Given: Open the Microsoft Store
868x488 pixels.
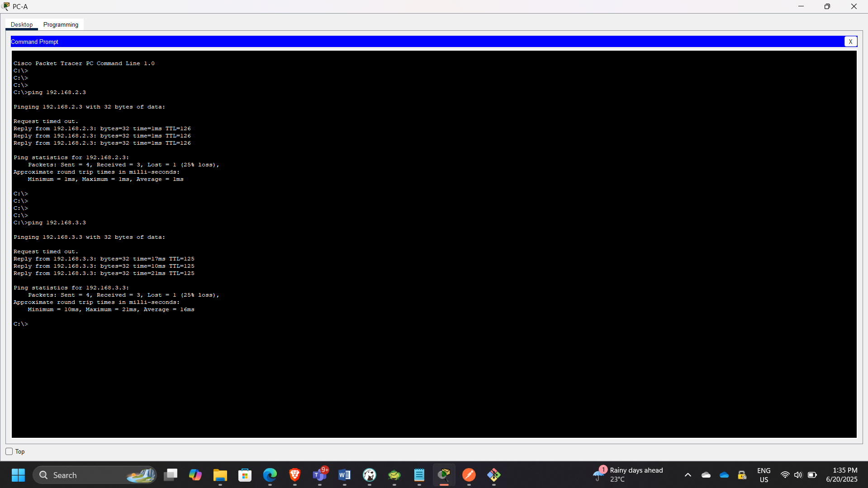Looking at the screenshot, I should pos(245,475).
